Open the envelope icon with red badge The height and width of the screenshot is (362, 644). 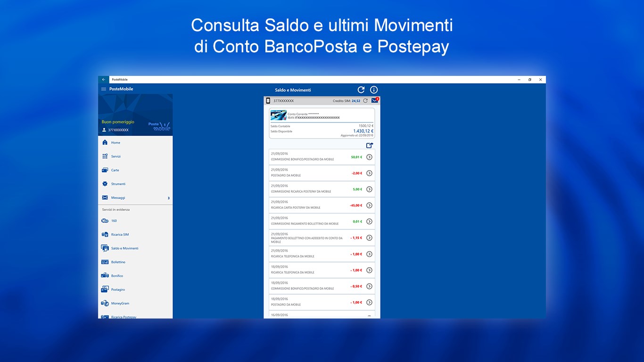click(x=374, y=100)
